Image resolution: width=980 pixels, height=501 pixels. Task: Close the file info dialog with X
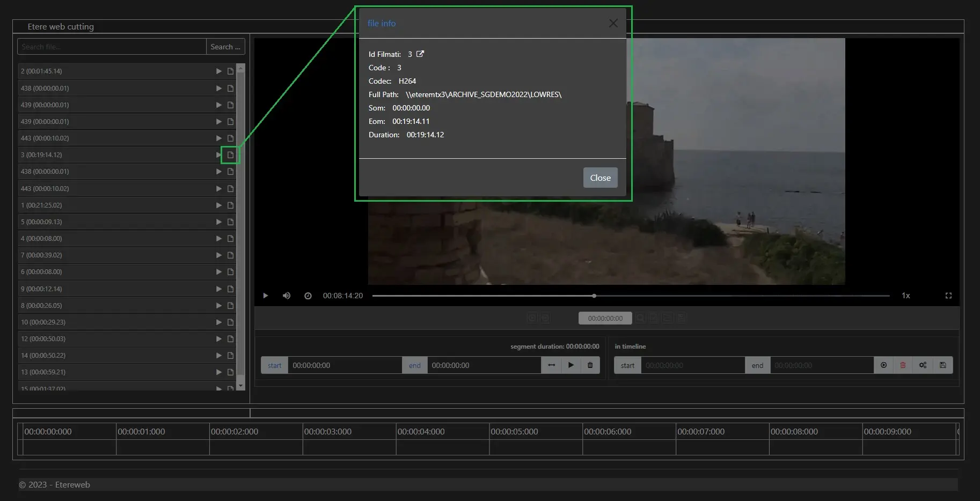(613, 23)
